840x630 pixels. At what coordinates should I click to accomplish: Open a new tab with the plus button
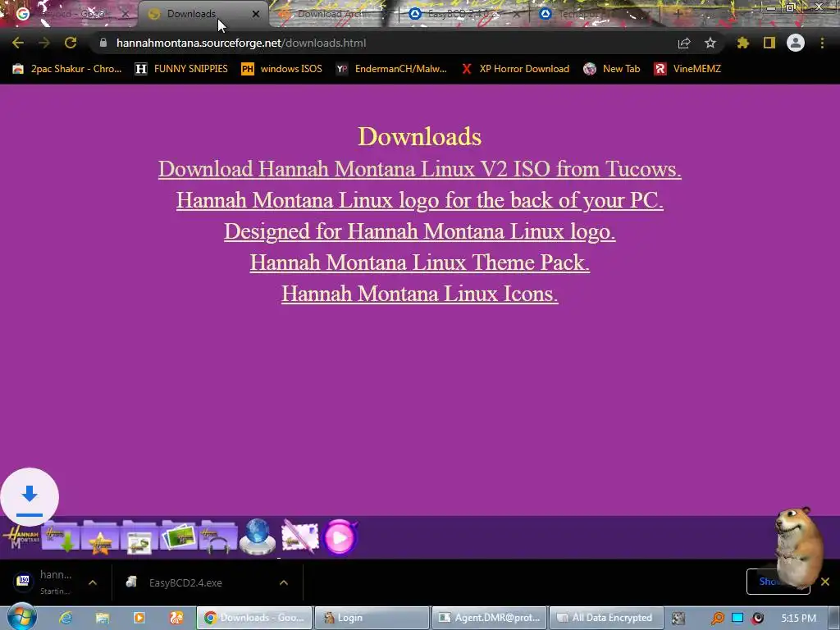click(x=678, y=14)
